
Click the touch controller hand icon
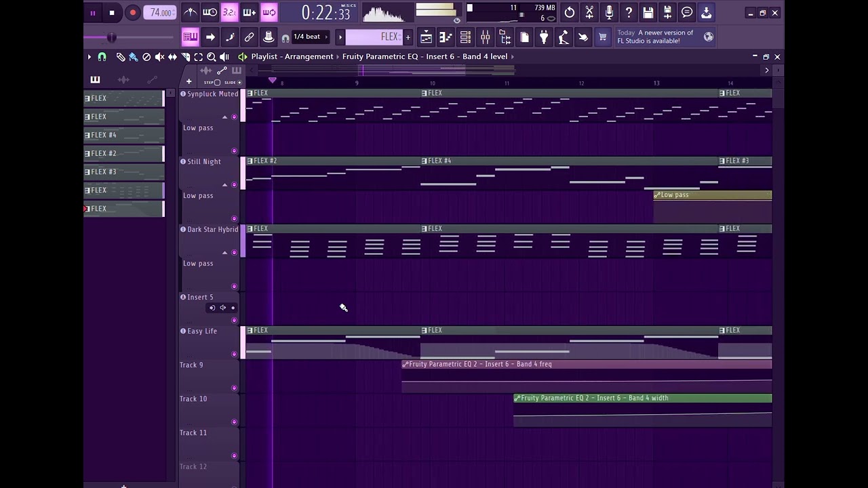coord(583,37)
